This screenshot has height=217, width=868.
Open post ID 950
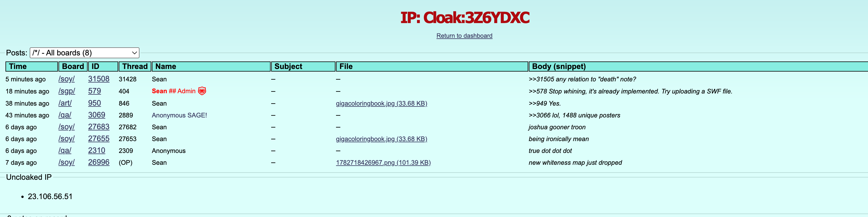pyautogui.click(x=94, y=103)
